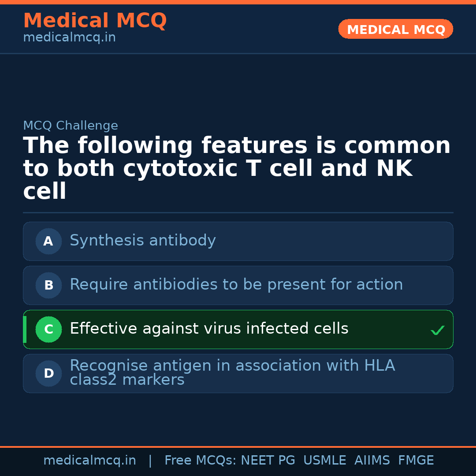Click the letter A circle icon
This screenshot has height=476, width=476.
pos(48,241)
